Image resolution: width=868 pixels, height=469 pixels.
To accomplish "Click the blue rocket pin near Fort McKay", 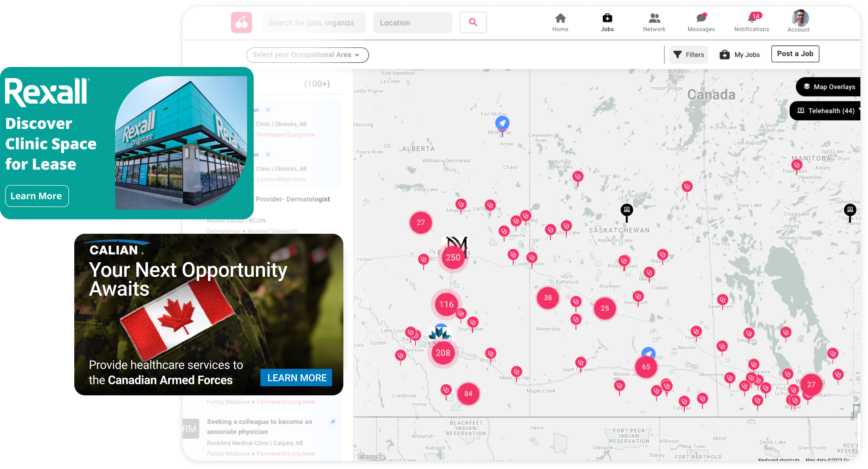I will (502, 124).
